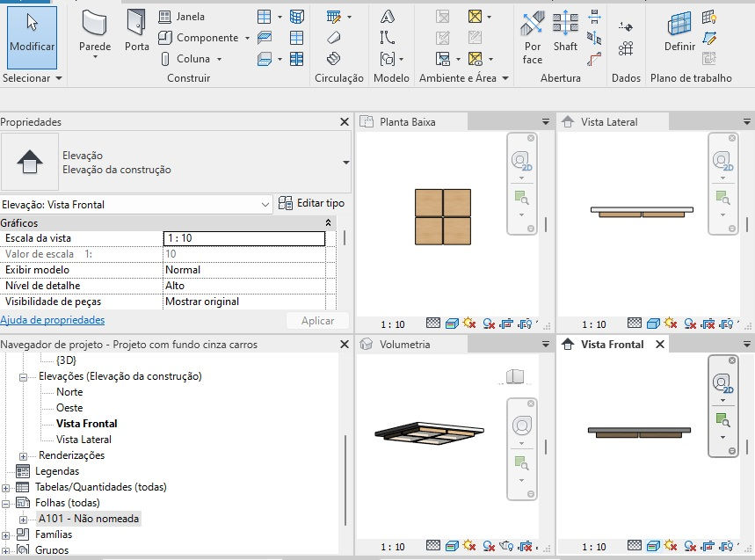Click visual style icon in Planta Baixa view bar
755x560 pixels.
pyautogui.click(x=452, y=324)
